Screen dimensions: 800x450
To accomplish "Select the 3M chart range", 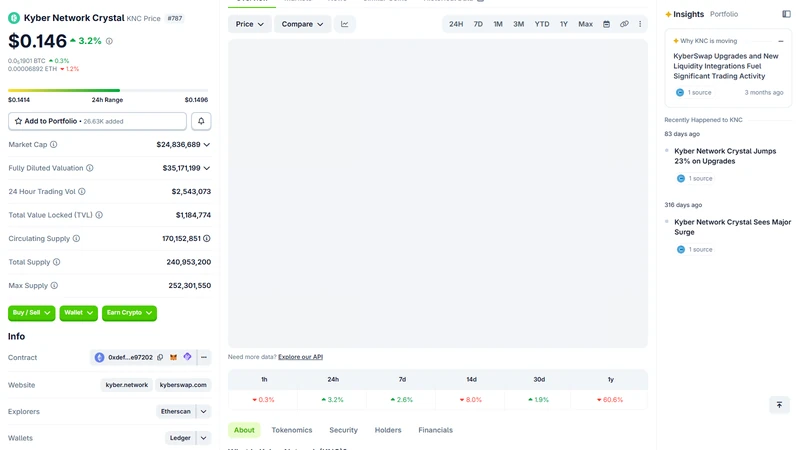I will (x=518, y=24).
